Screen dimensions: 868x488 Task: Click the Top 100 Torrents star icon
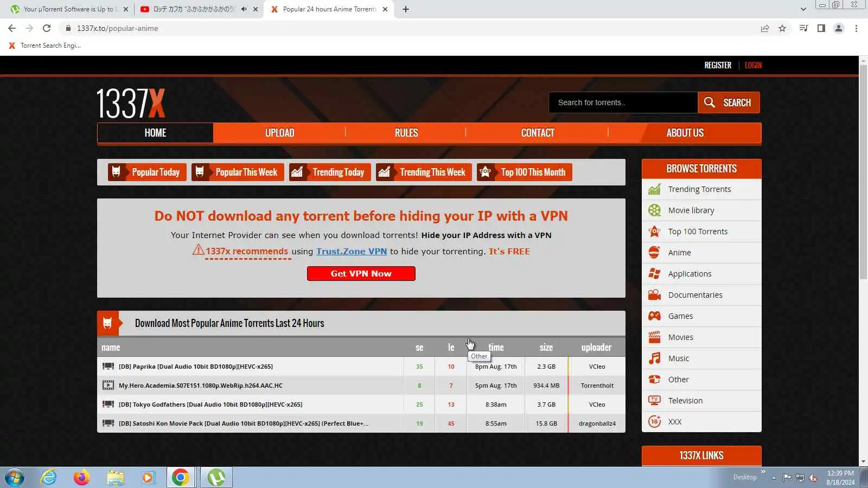click(655, 232)
